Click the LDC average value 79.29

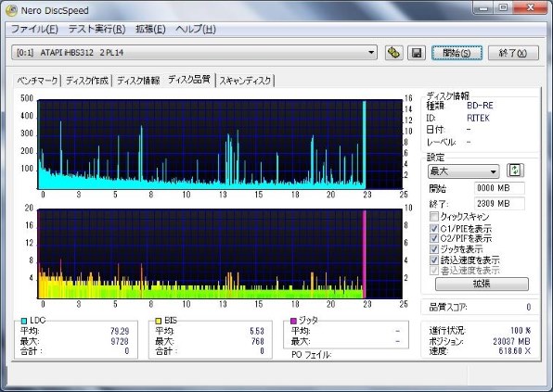point(120,332)
